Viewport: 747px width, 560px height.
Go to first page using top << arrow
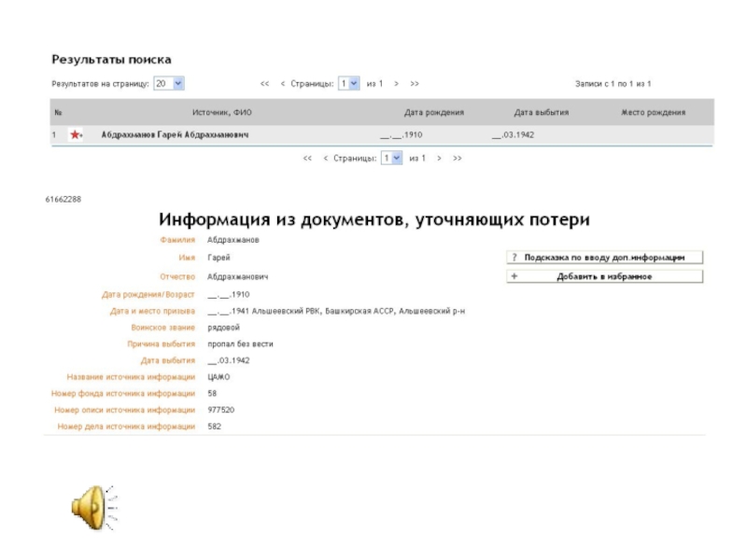(x=265, y=84)
